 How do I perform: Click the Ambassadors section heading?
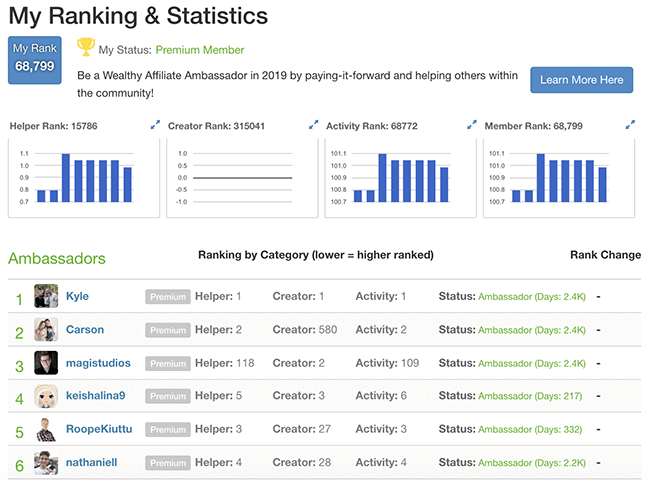(57, 259)
